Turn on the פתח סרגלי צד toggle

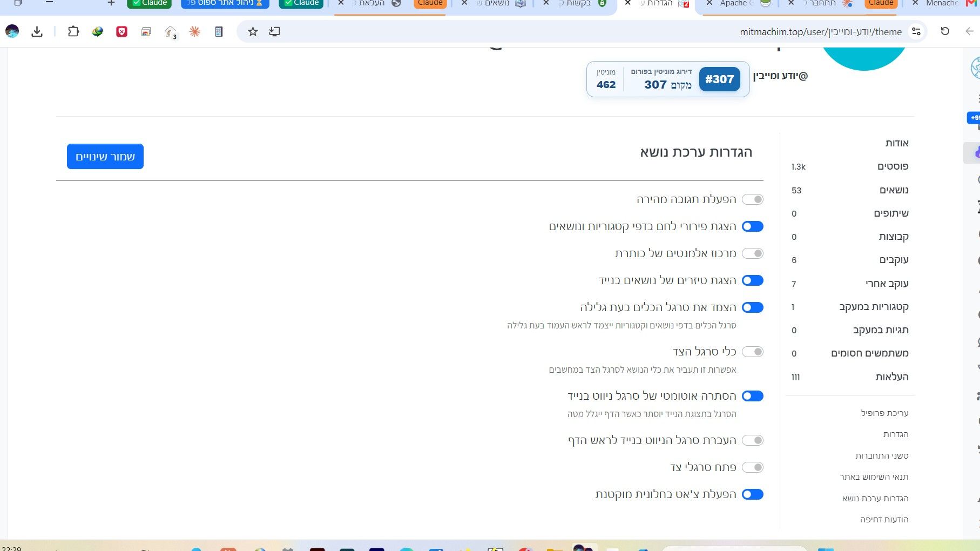(x=753, y=467)
